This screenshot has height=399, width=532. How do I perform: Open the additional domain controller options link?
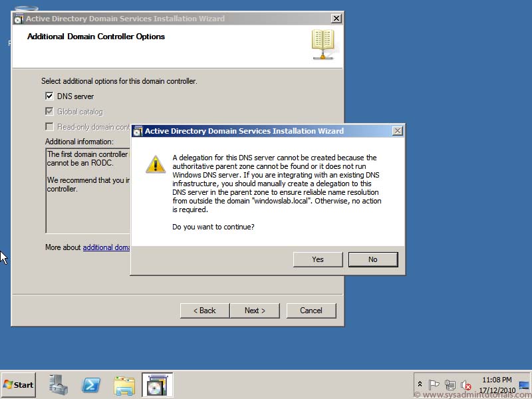pyautogui.click(x=106, y=247)
